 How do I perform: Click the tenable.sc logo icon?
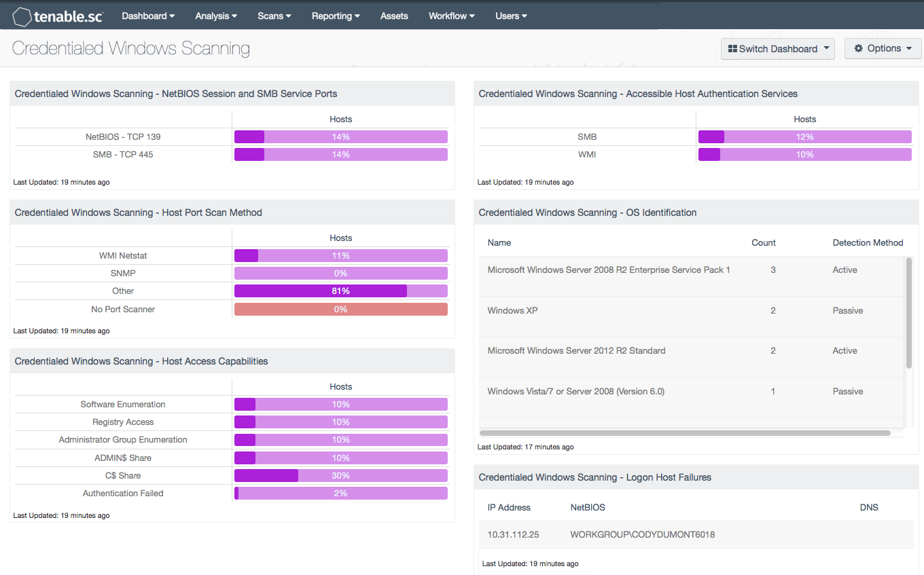tap(22, 16)
